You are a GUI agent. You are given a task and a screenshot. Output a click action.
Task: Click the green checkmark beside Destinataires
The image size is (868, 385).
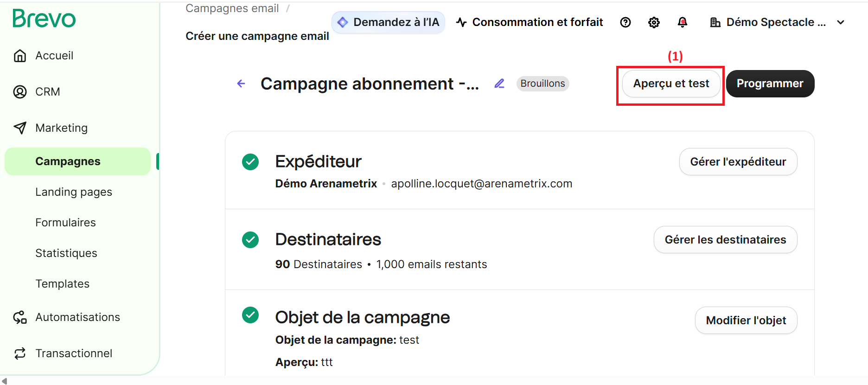(x=250, y=240)
